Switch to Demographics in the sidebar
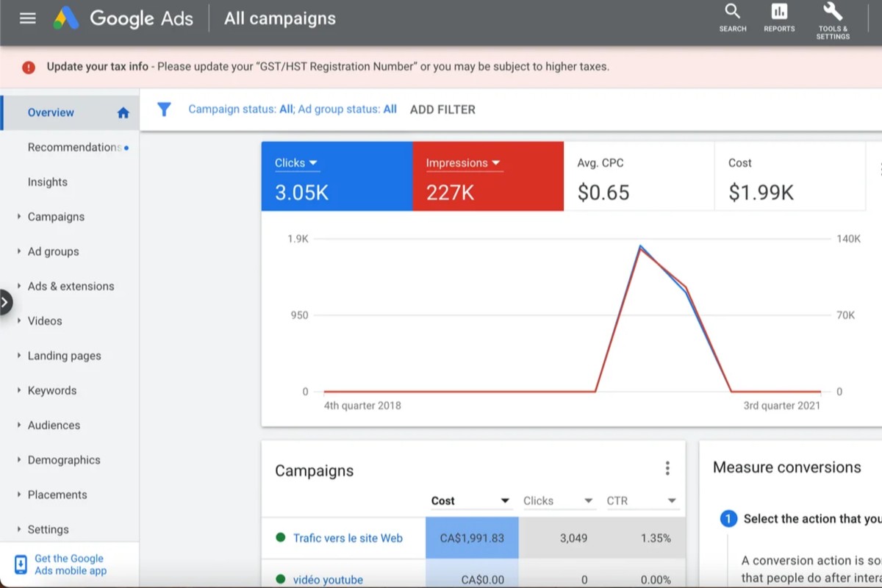This screenshot has width=882, height=588. click(x=63, y=459)
